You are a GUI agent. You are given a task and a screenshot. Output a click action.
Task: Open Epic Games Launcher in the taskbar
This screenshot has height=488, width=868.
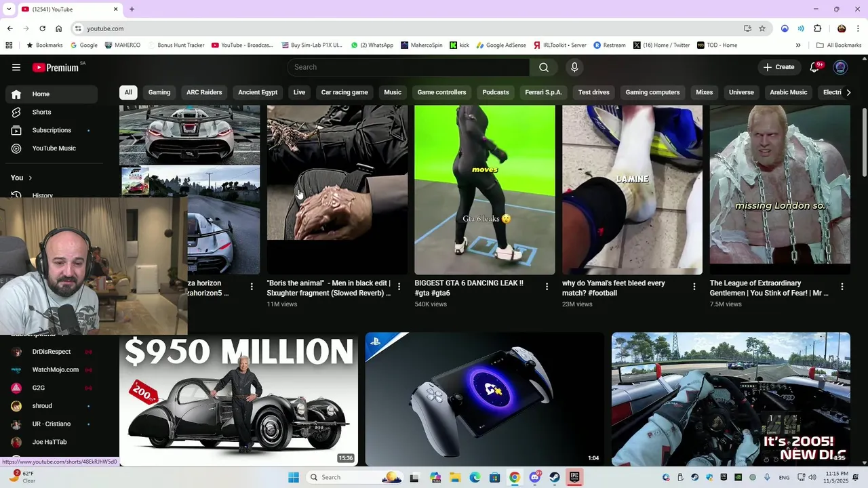click(574, 477)
